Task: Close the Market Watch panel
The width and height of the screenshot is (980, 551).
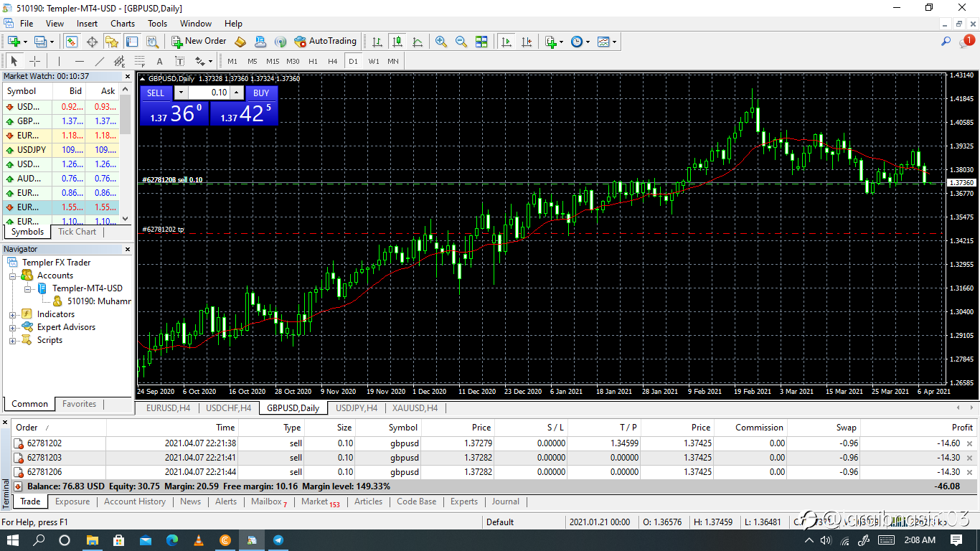Action: point(128,76)
